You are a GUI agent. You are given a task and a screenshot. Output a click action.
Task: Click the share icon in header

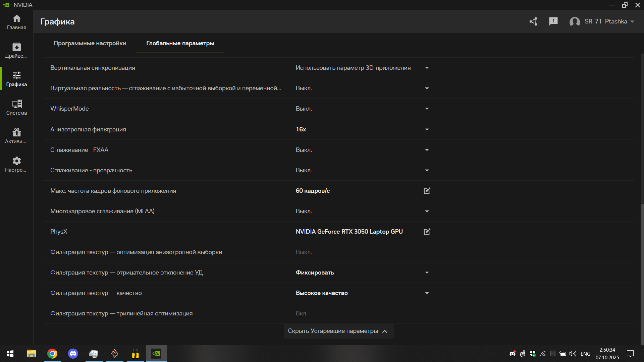[x=533, y=21]
